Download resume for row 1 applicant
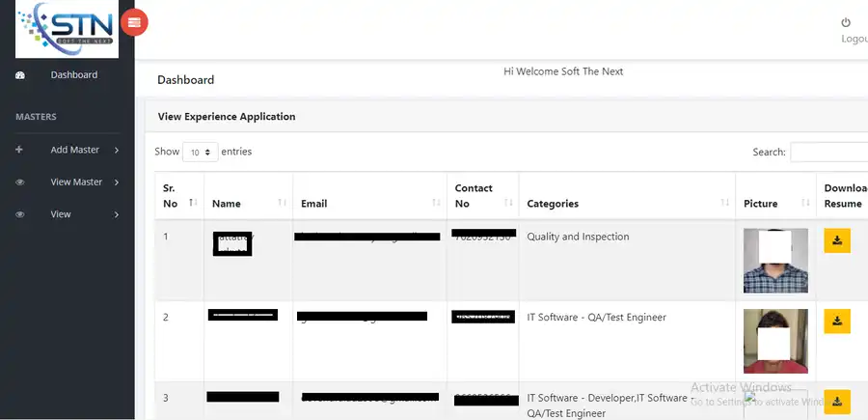Image resolution: width=868 pixels, height=420 pixels. [x=836, y=240]
